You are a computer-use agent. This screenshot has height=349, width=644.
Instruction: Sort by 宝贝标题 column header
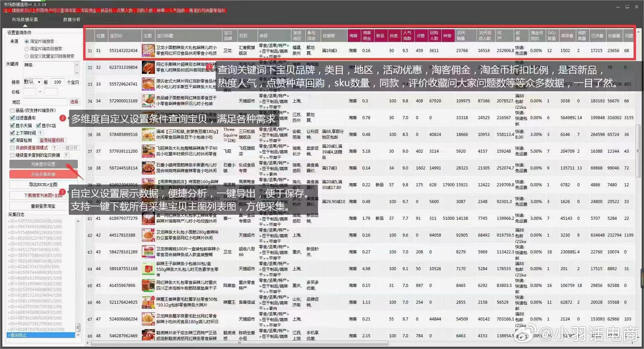point(189,36)
